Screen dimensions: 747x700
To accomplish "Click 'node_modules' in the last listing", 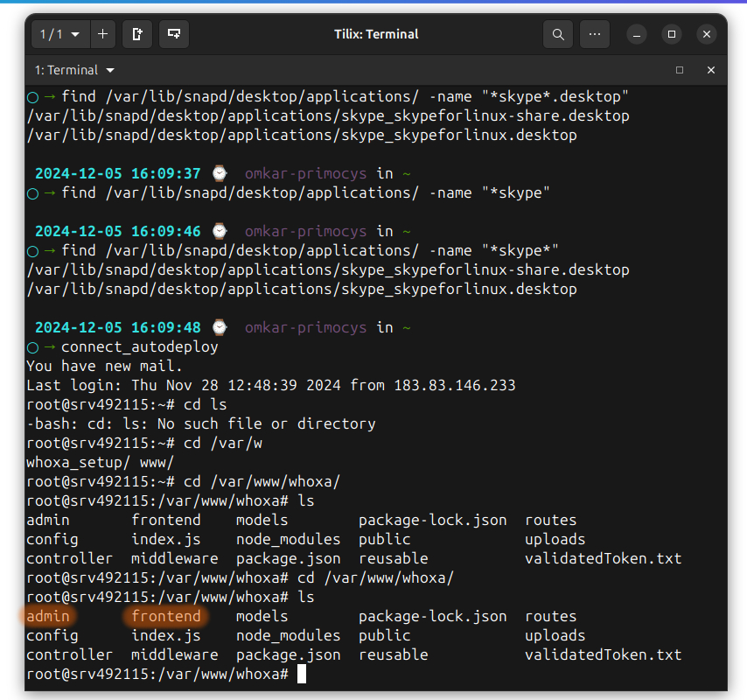I will (x=289, y=635).
